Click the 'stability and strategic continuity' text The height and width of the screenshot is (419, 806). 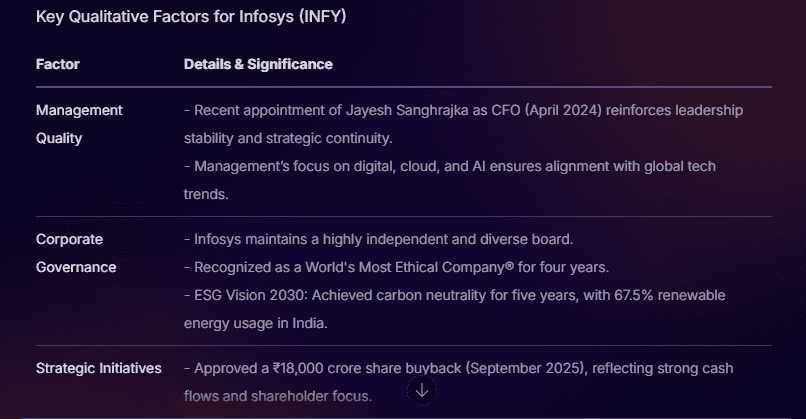click(288, 138)
